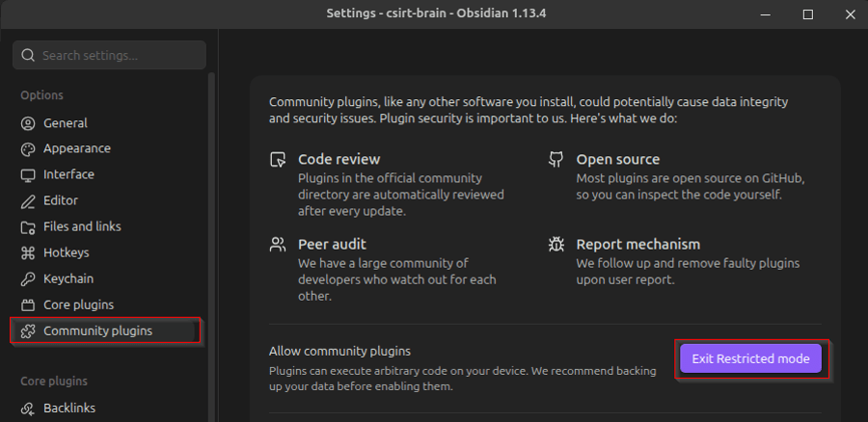Click the Backlinks link icon

[28, 409]
